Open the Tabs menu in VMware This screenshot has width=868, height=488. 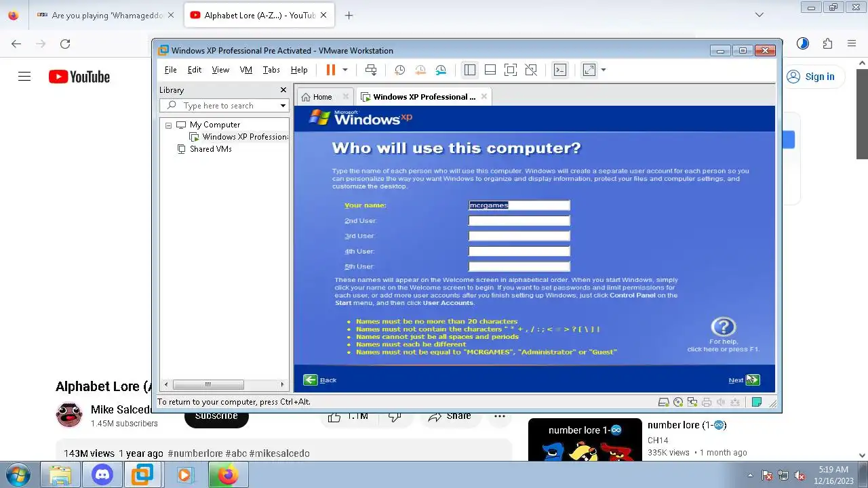click(x=271, y=70)
